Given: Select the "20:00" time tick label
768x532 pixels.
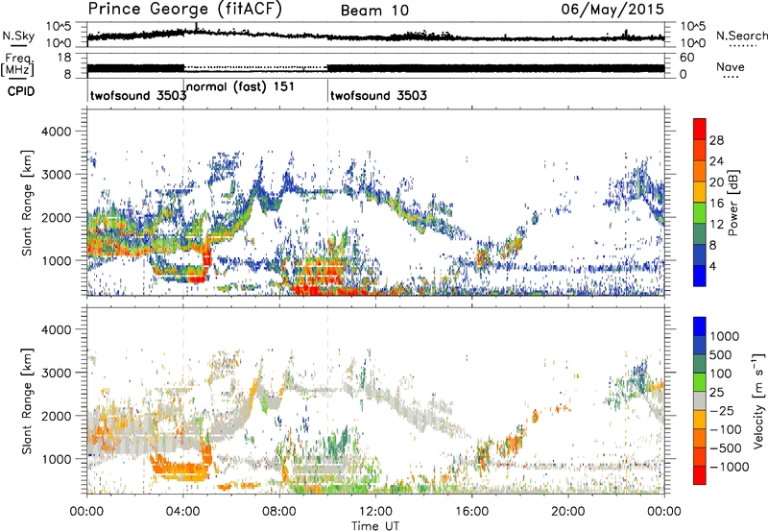Looking at the screenshot, I should 568,512.
